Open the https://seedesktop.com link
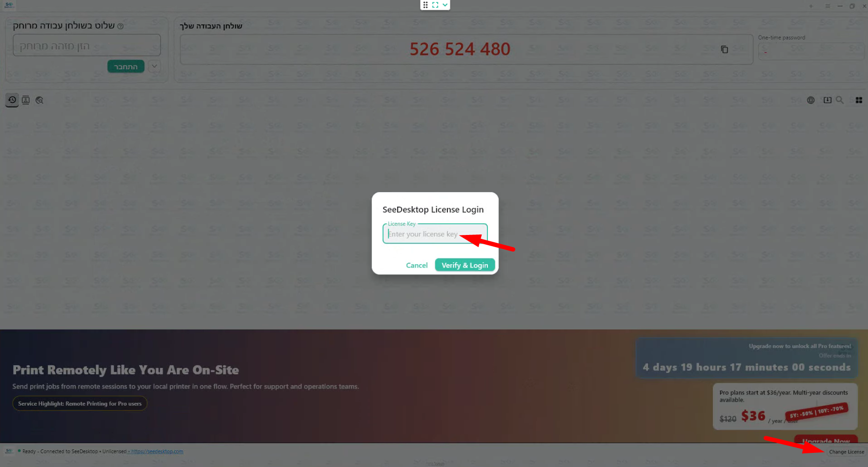868x467 pixels. (157, 451)
